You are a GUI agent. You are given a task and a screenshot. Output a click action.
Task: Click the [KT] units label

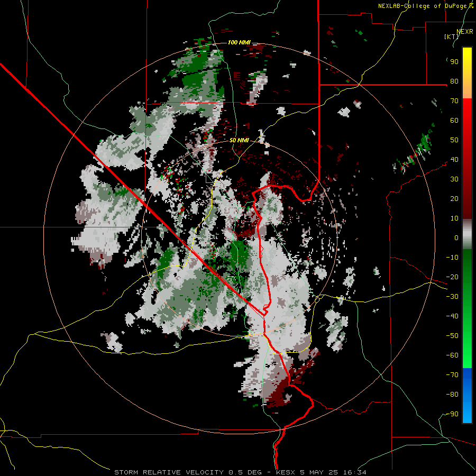pos(452,36)
